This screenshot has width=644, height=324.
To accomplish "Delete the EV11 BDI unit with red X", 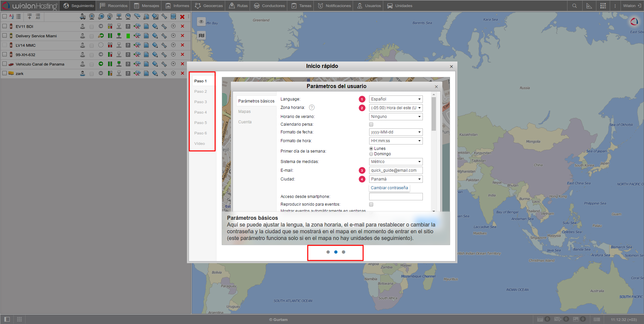I will pos(182,26).
